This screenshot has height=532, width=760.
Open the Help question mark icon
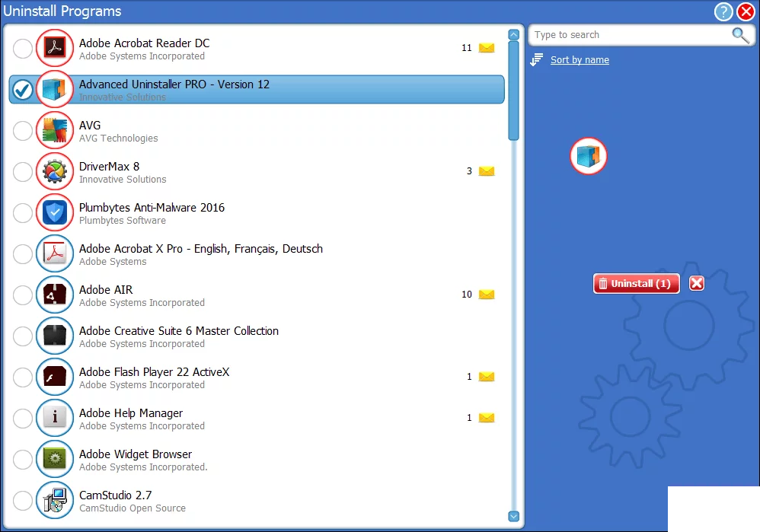(x=723, y=11)
